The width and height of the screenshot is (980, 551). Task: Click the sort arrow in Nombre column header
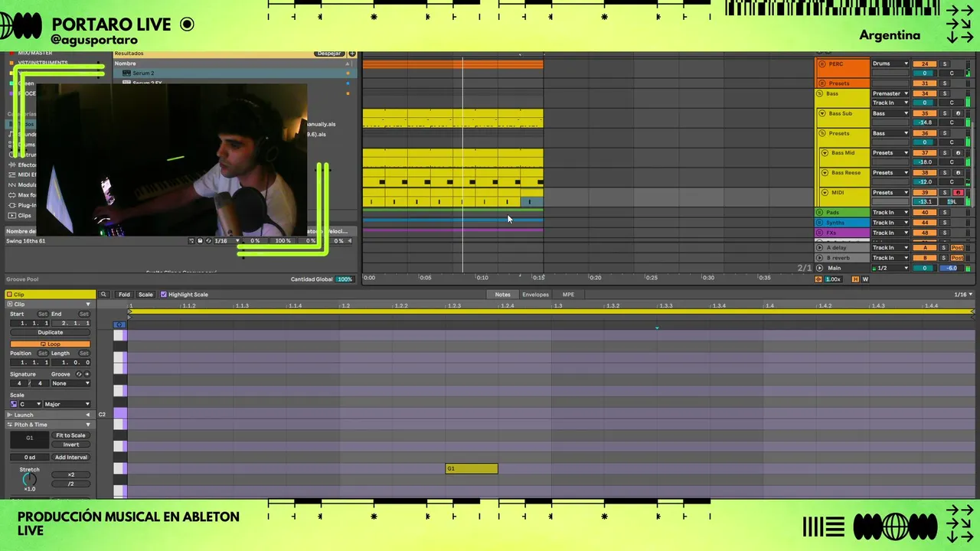348,64
